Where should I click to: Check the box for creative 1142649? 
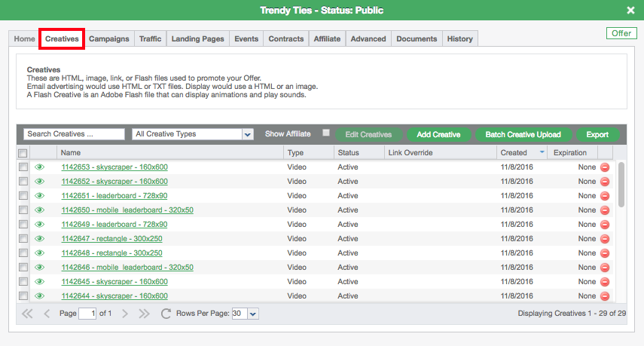click(23, 225)
